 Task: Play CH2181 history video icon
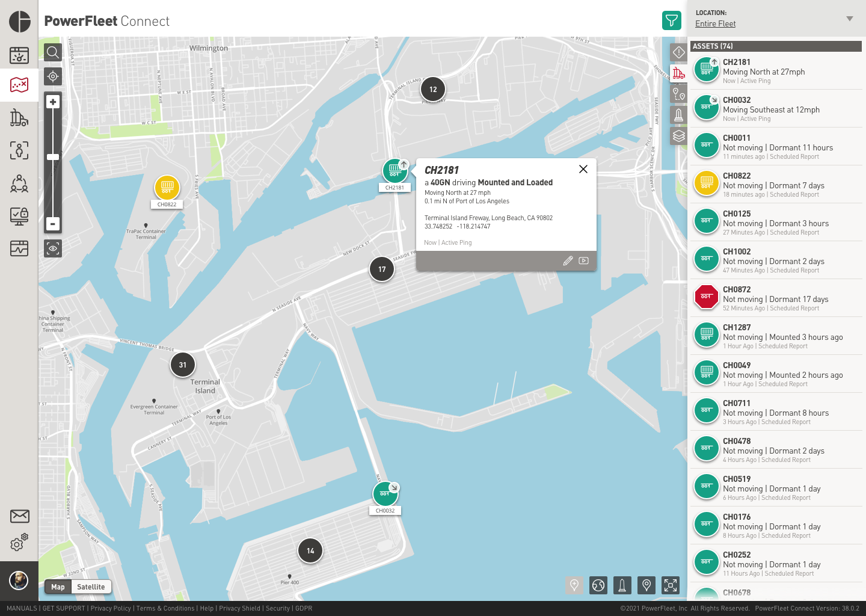[x=583, y=260]
